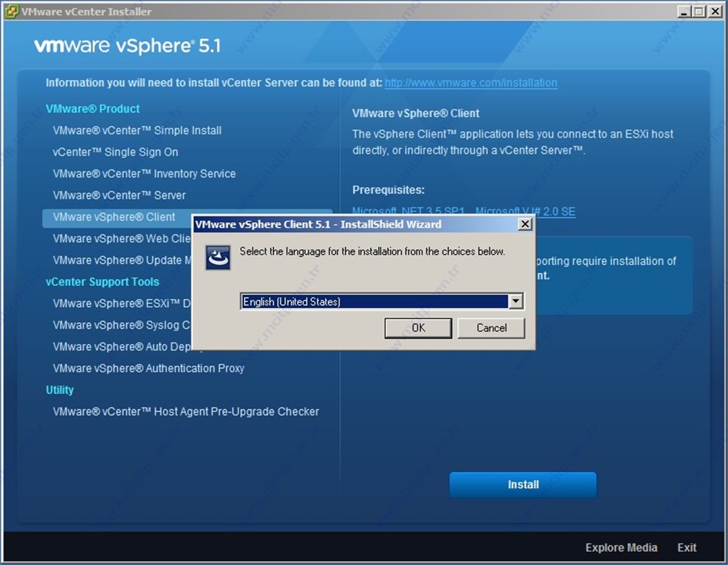The height and width of the screenshot is (565, 728).
Task: Select VMware vCenter Simple Install
Action: (x=137, y=130)
